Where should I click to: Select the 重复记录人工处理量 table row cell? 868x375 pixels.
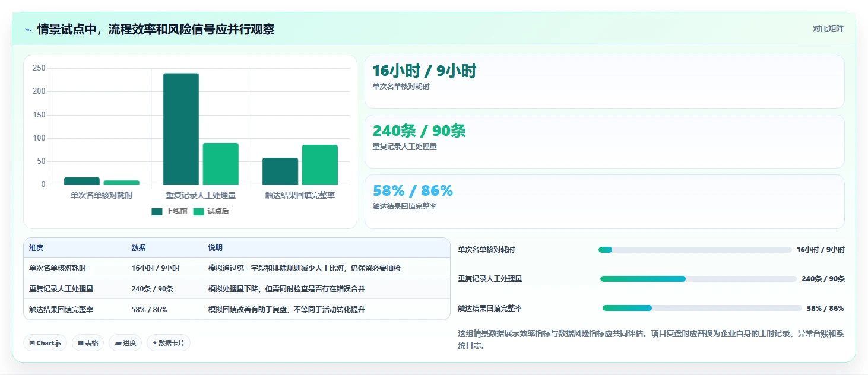(75, 289)
